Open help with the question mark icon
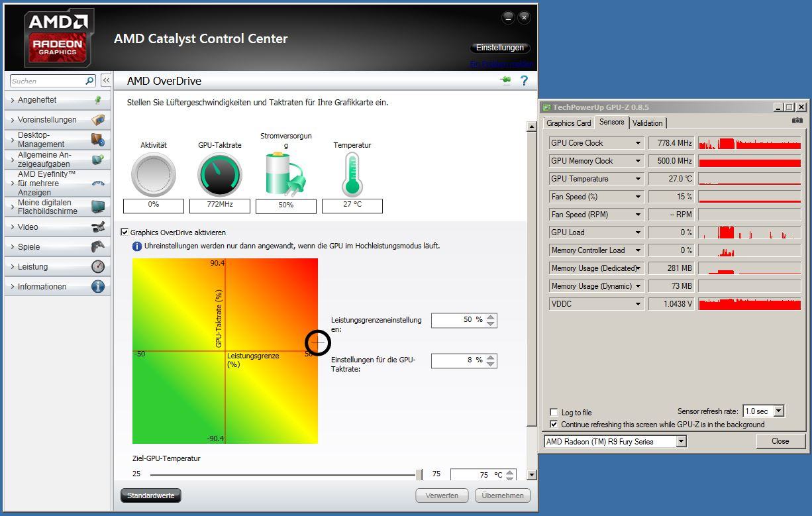 (x=524, y=81)
